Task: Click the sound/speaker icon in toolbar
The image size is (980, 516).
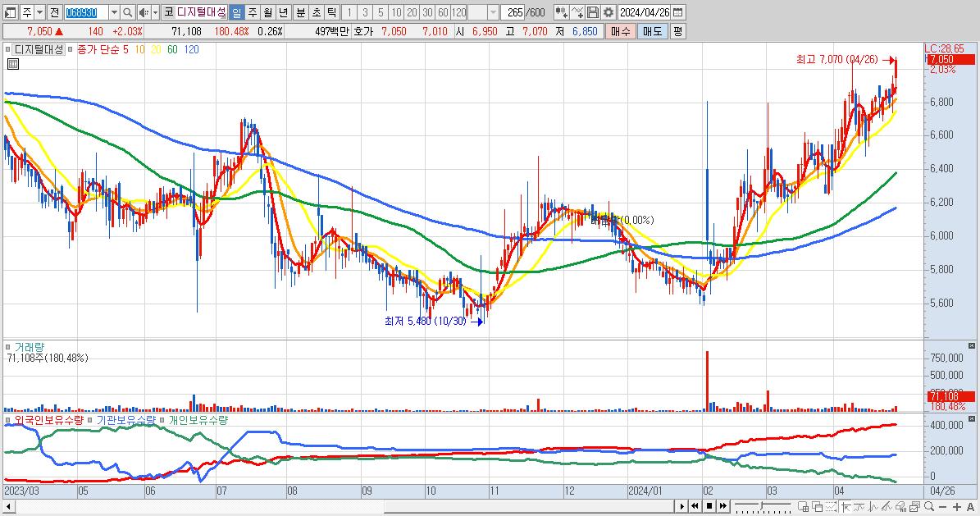Action: click(144, 12)
